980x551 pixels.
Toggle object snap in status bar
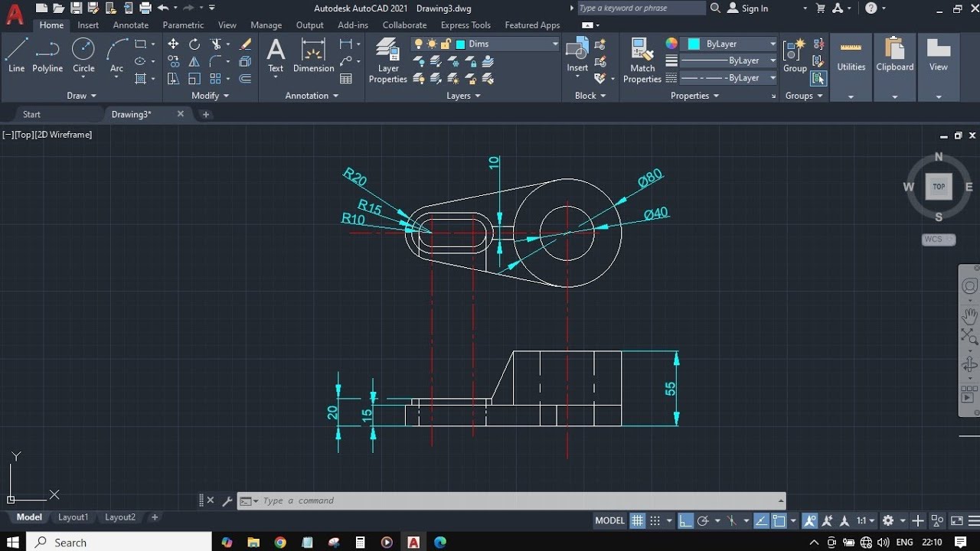tap(779, 520)
